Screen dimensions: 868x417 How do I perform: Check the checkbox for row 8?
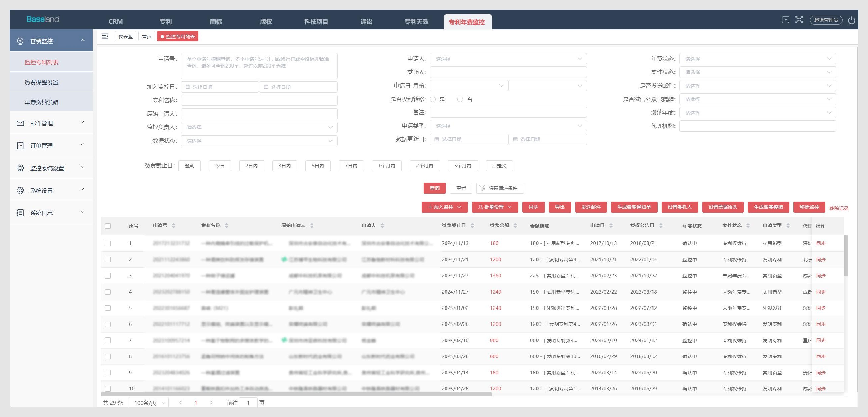108,356
